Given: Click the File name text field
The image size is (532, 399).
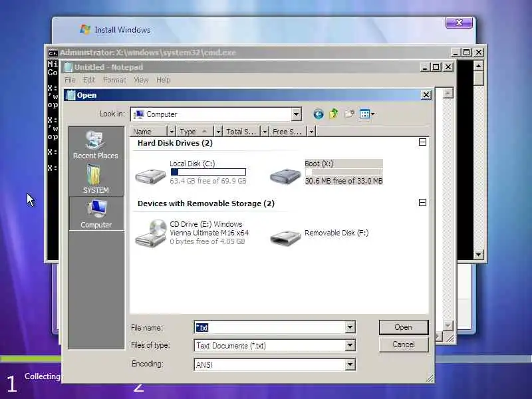Looking at the screenshot, I should (x=270, y=327).
